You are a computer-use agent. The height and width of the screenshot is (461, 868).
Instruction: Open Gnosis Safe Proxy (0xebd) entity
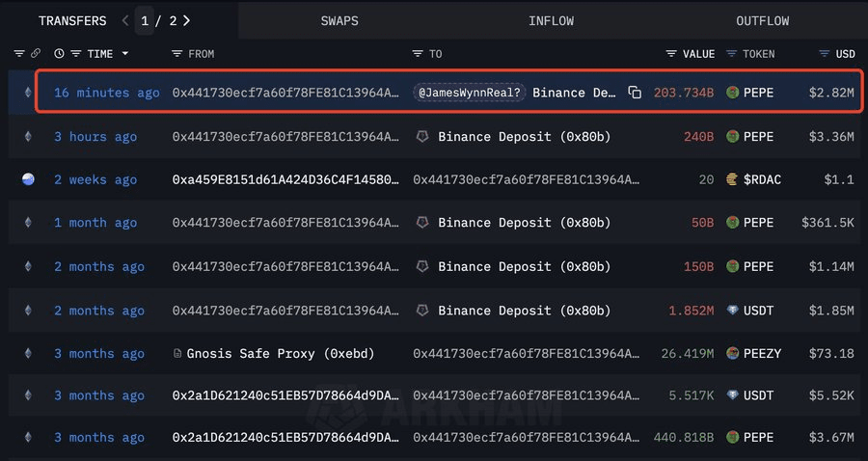click(x=281, y=354)
